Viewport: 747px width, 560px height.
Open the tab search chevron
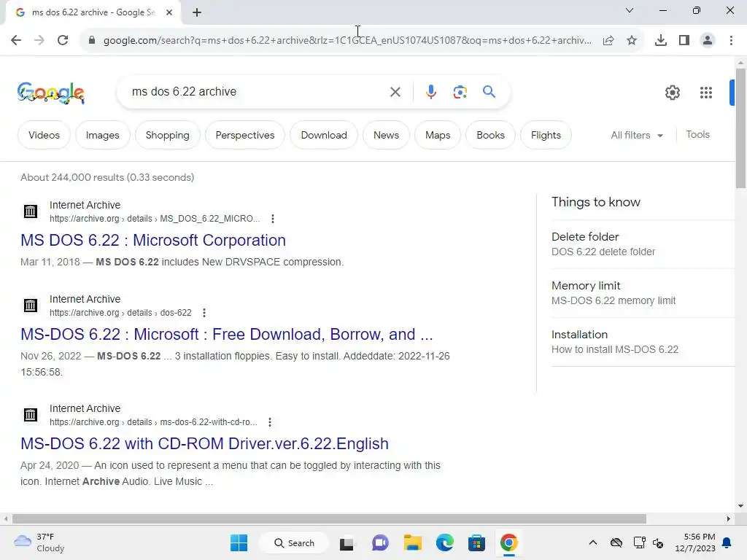[630, 10]
